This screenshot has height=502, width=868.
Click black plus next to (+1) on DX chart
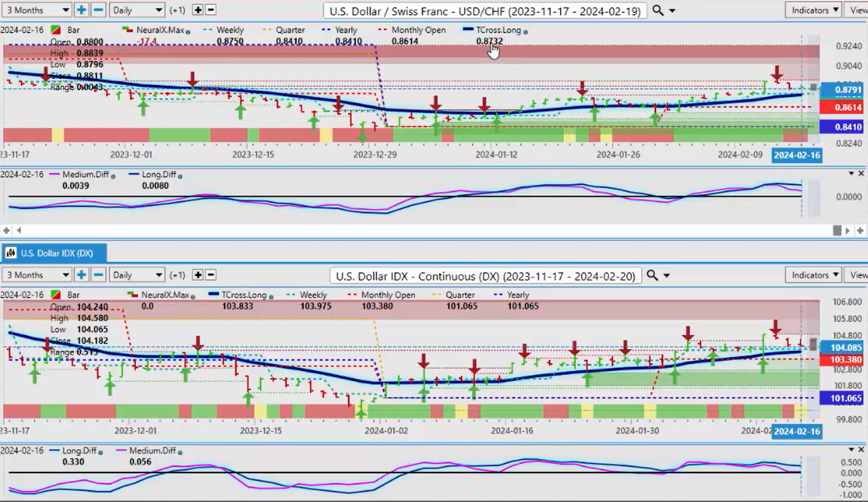(x=197, y=275)
